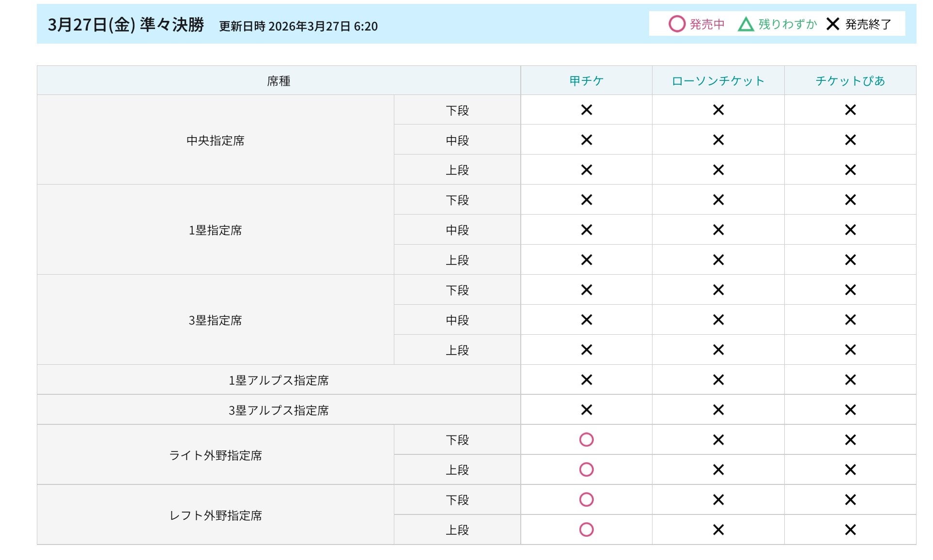Click on-sale circle for レフト外野指定席 上段
This screenshot has width=933, height=560.
(x=586, y=529)
